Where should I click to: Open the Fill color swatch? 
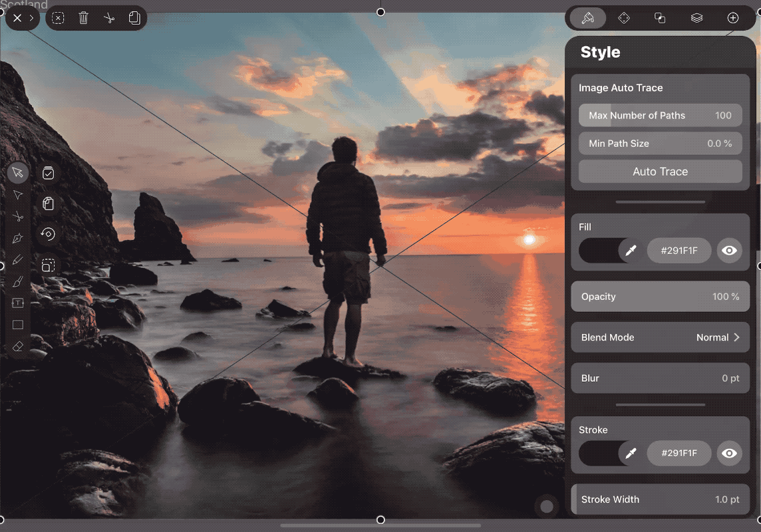tap(599, 251)
